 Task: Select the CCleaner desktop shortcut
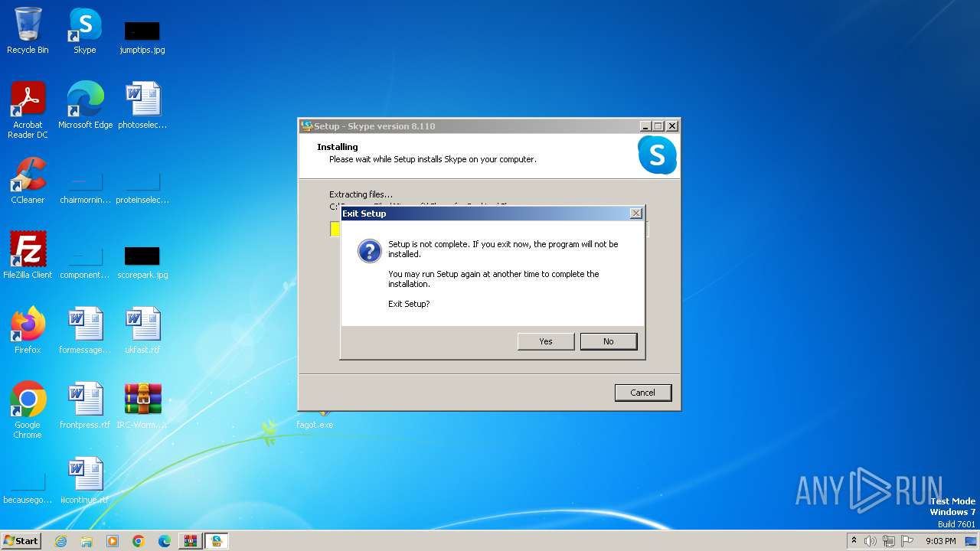pyautogui.click(x=28, y=181)
